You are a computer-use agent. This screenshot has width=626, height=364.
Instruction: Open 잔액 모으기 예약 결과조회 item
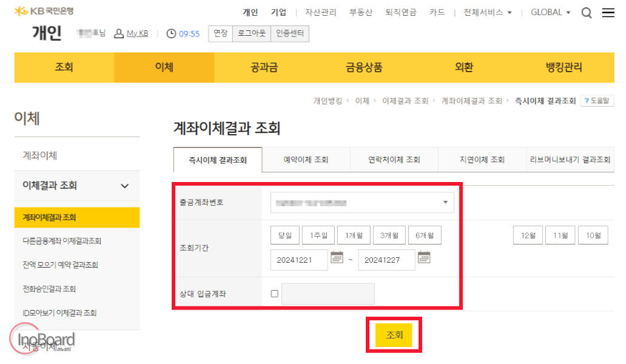pos(60,265)
